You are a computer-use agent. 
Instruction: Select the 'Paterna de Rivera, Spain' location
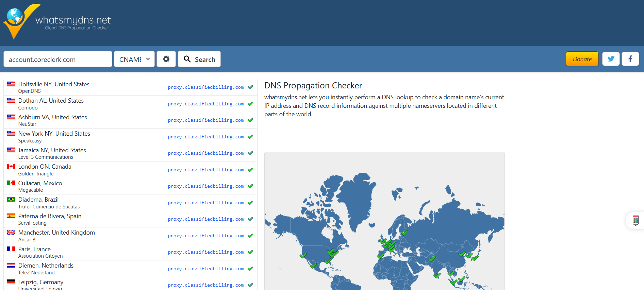[50, 216]
